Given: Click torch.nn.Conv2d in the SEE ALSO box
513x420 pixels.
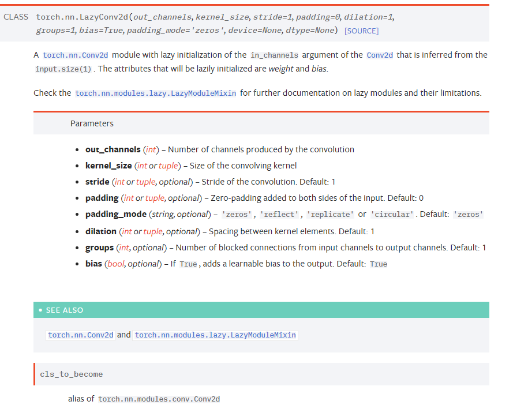Looking at the screenshot, I should (x=80, y=335).
